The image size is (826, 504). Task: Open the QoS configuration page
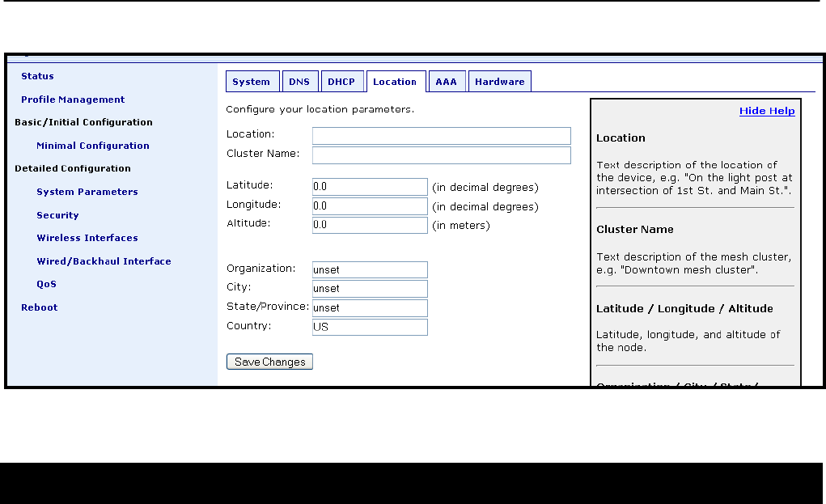pos(46,285)
